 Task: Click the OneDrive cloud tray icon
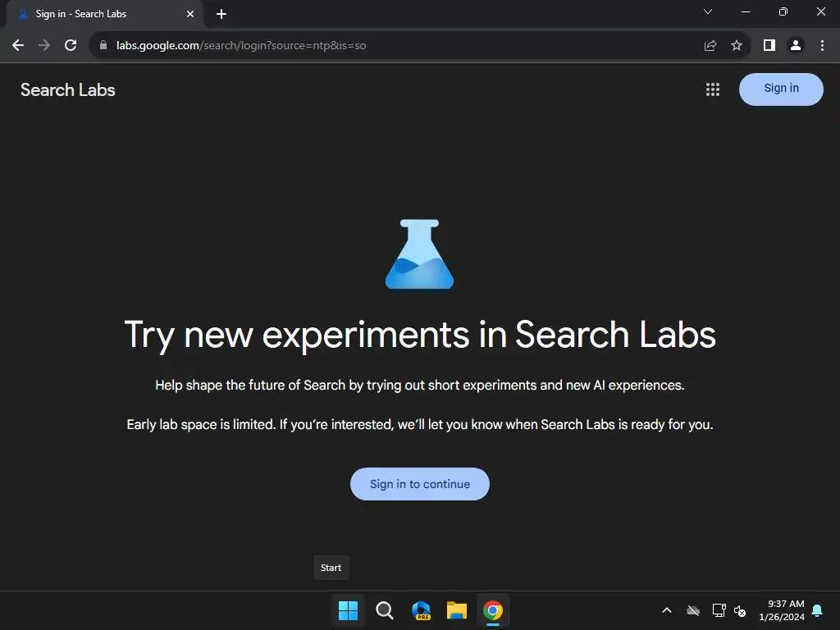coord(693,610)
